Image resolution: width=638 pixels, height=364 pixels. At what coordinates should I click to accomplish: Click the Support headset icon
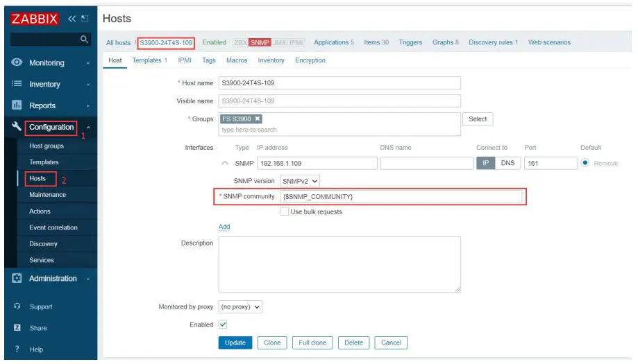[17, 306]
